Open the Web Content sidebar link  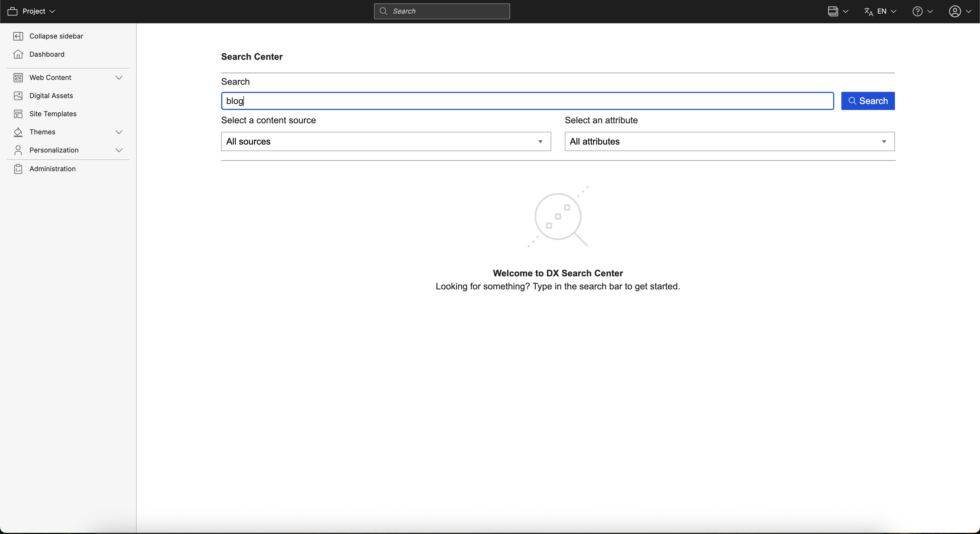pyautogui.click(x=50, y=78)
